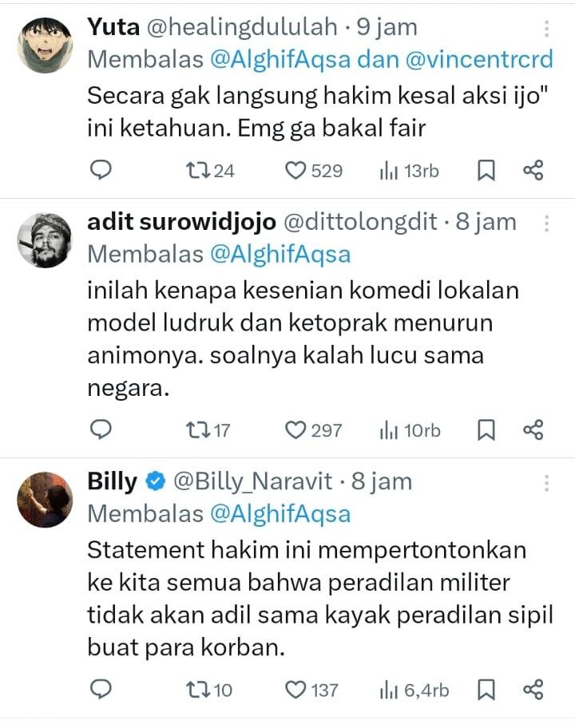Open Yuta's profile avatar

(45, 45)
